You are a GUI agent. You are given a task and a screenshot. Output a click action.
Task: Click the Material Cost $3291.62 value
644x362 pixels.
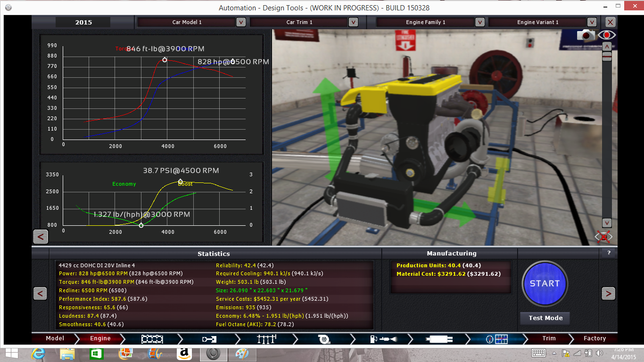point(448,274)
